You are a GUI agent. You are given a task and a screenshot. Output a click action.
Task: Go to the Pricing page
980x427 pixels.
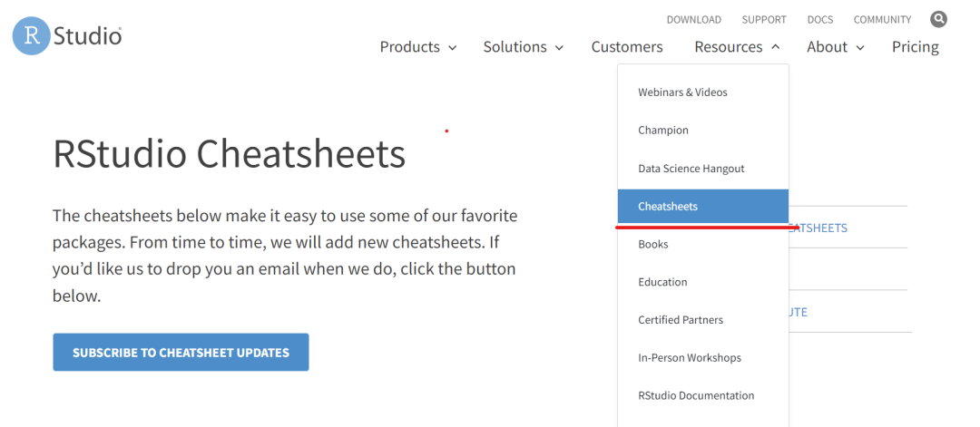(915, 47)
